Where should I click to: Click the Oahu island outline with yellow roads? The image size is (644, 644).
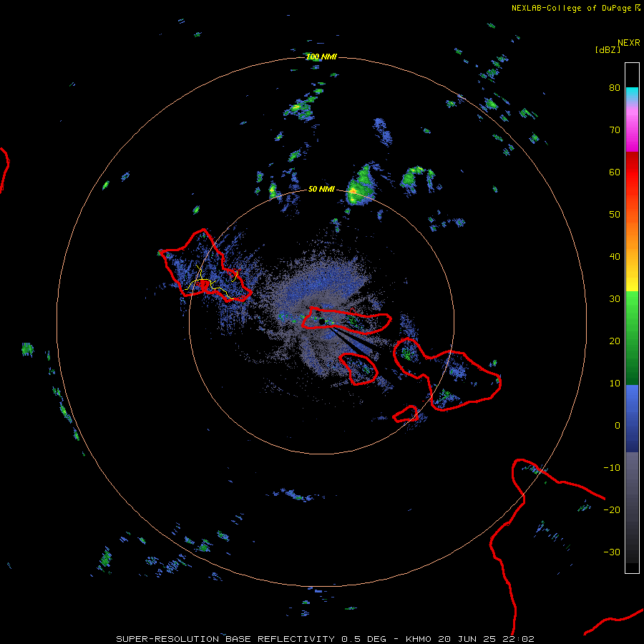click(x=205, y=267)
